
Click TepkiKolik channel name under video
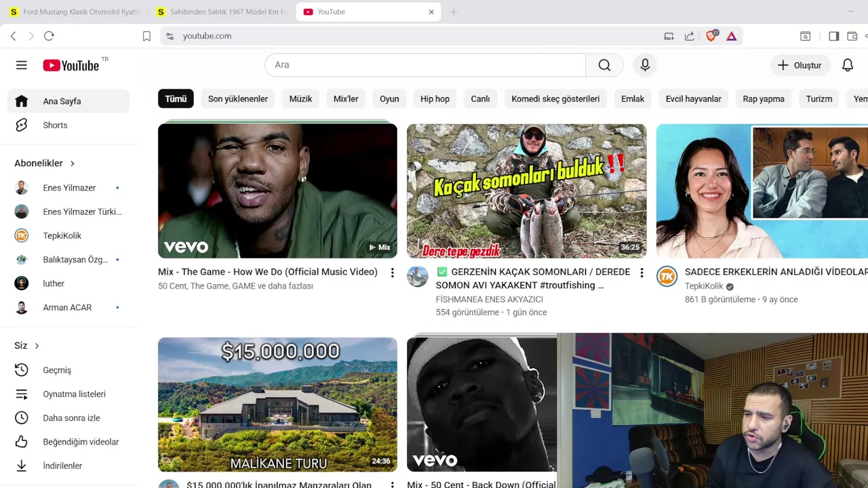click(x=704, y=286)
